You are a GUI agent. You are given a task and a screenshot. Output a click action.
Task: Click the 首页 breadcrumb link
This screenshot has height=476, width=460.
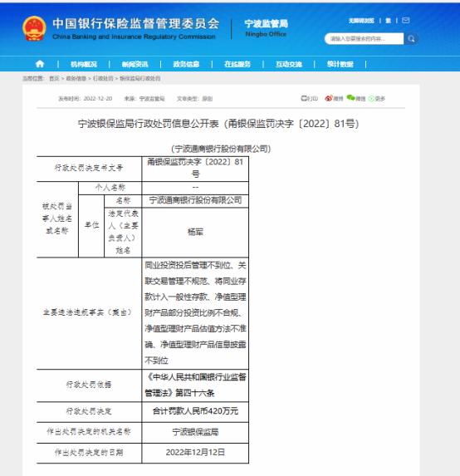(x=54, y=78)
